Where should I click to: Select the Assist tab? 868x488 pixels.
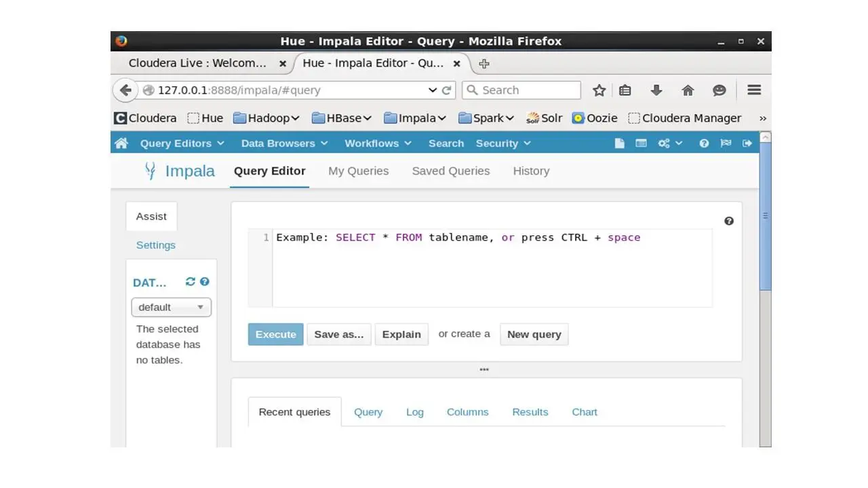[x=151, y=216]
